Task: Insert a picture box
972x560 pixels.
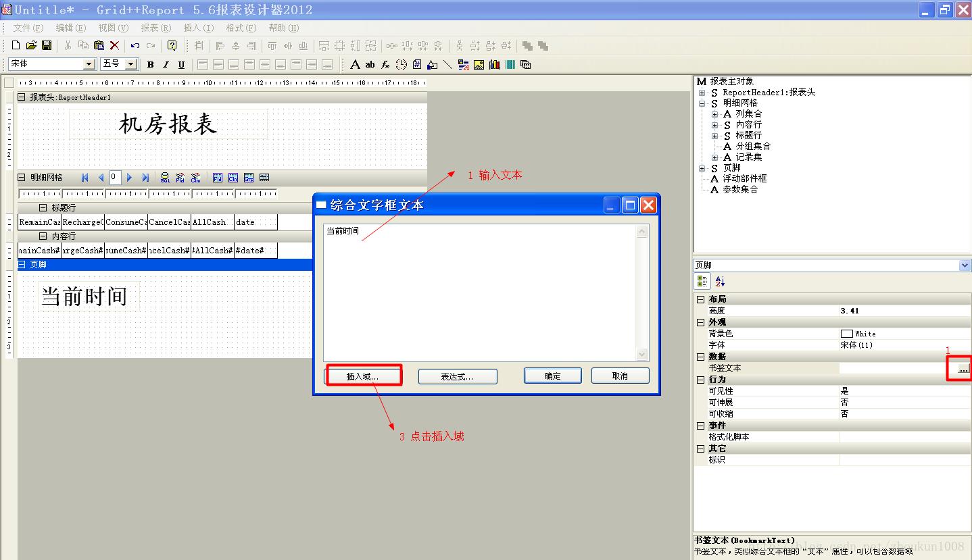Action: click(x=479, y=64)
